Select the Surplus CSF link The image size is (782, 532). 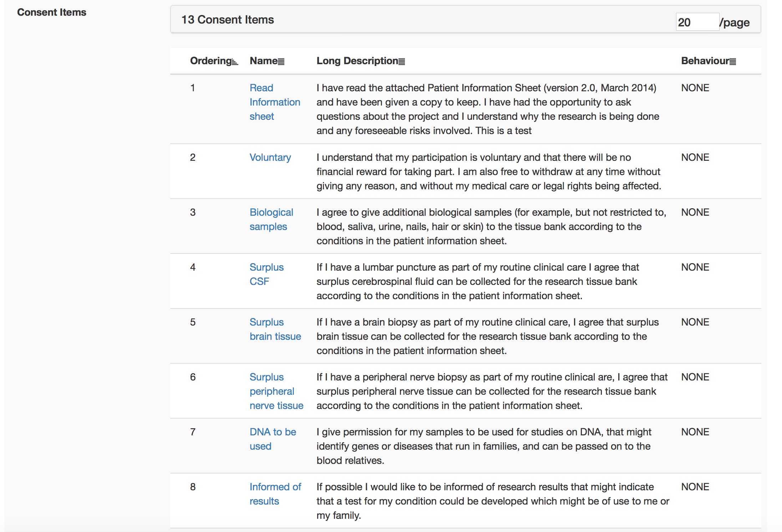pyautogui.click(x=266, y=274)
